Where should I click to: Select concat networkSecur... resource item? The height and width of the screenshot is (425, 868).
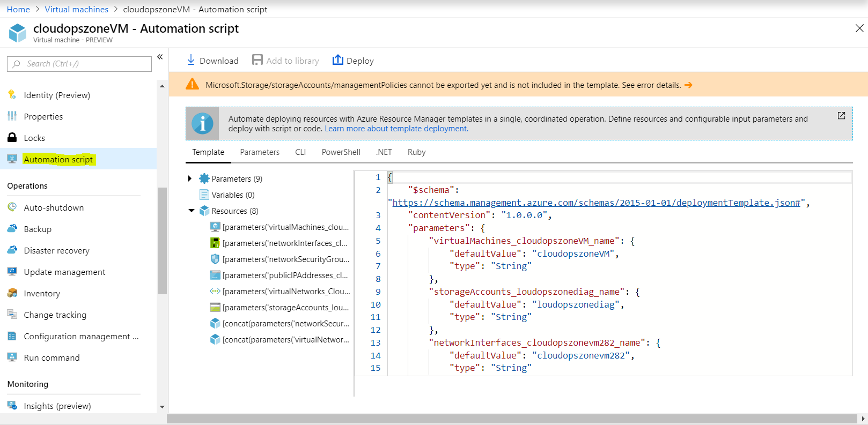(x=279, y=323)
